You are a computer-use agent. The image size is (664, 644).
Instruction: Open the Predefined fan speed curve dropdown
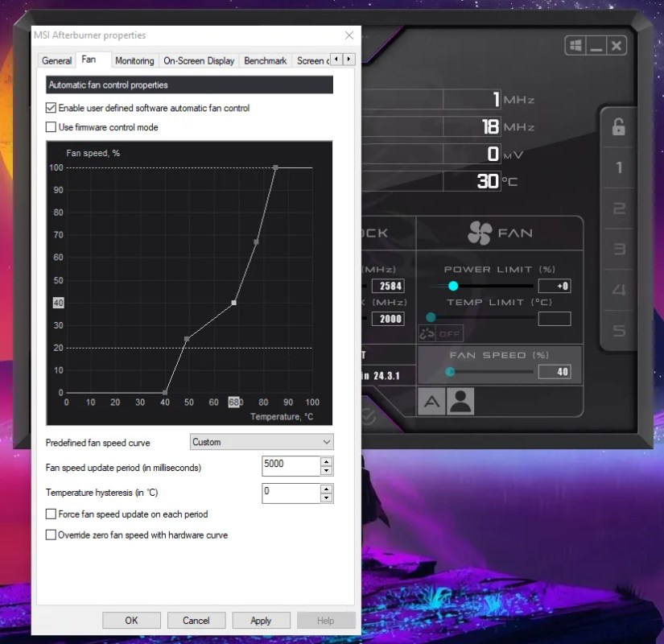[x=262, y=442]
